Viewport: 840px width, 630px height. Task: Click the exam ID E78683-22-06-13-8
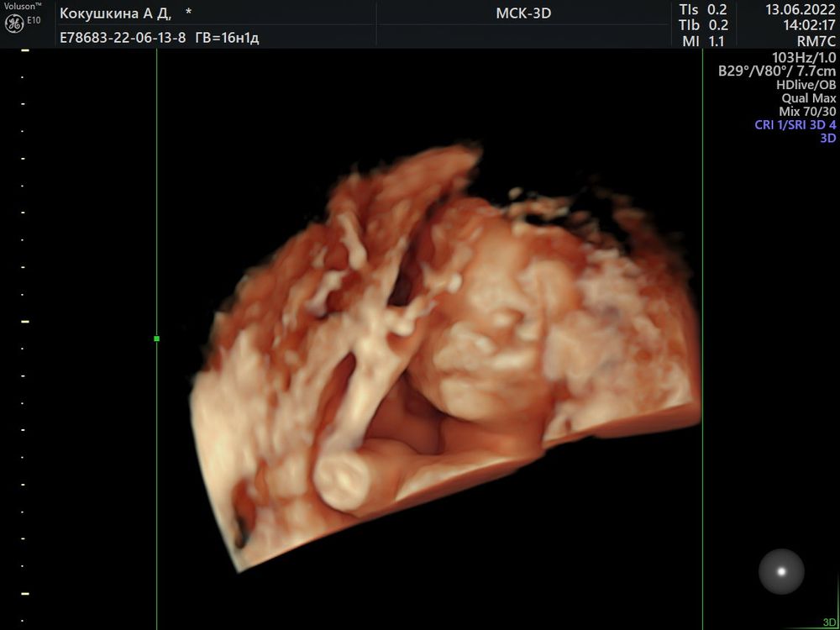pos(123,38)
